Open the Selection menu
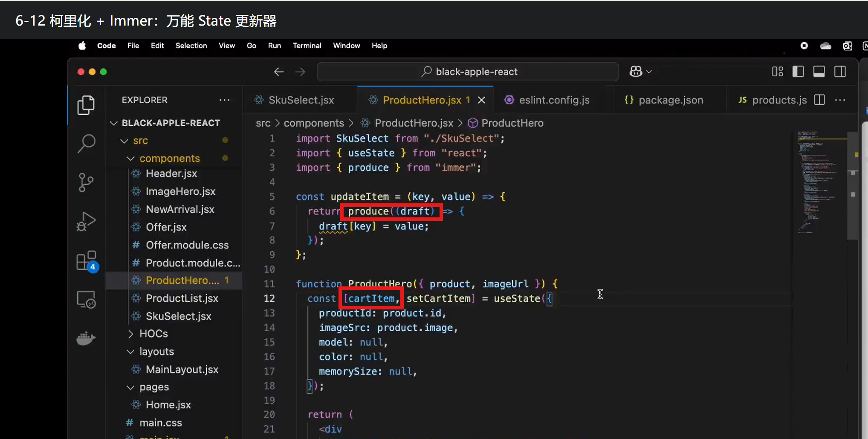The height and width of the screenshot is (439, 868). pos(191,46)
